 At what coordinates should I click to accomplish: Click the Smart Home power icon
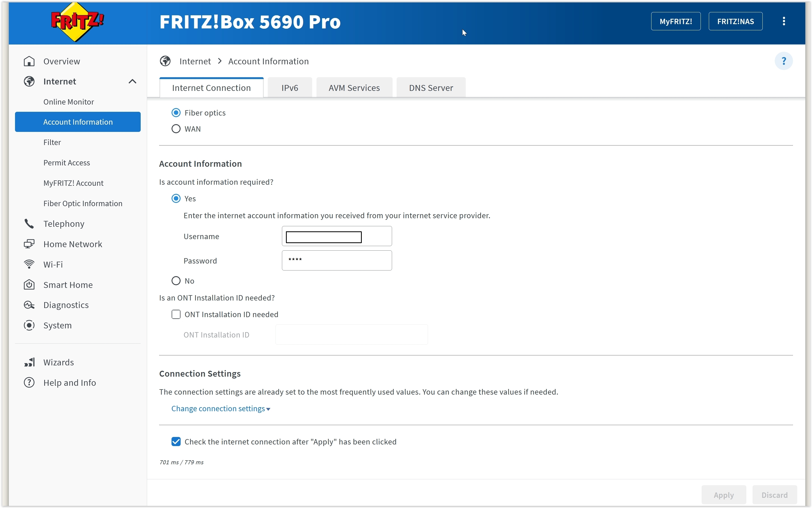pos(29,285)
